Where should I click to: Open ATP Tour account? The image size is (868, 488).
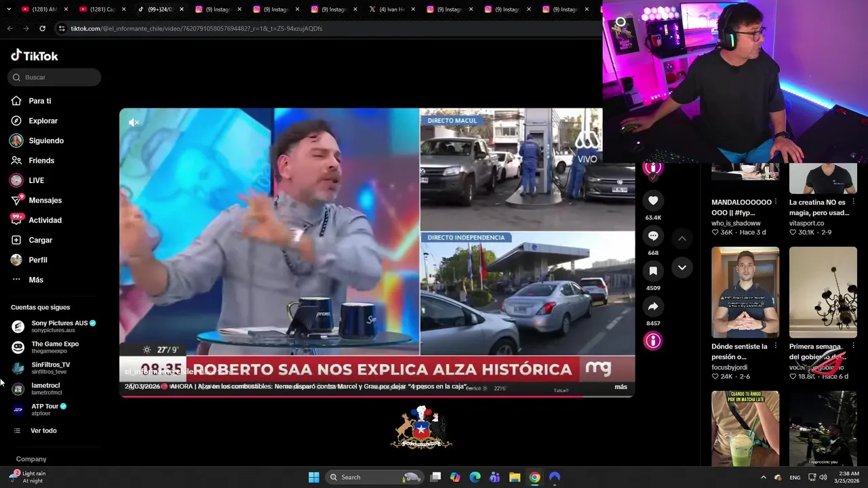coord(39,409)
